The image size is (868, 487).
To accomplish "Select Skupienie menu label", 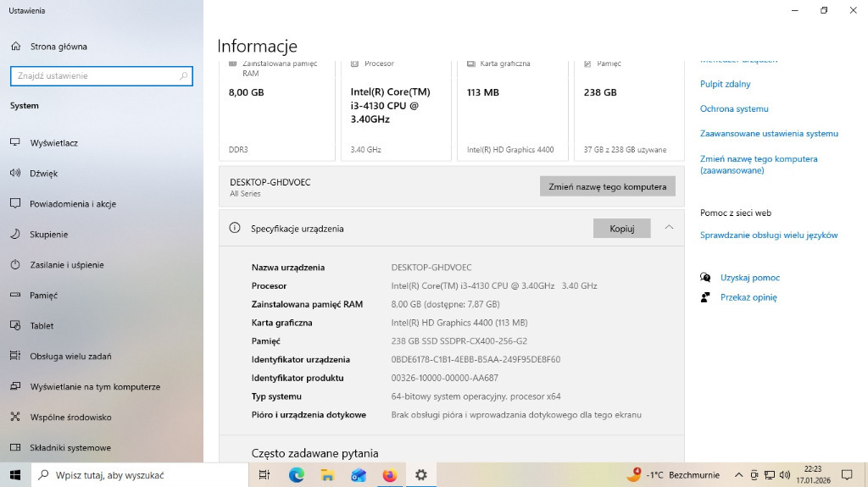I will point(48,234).
